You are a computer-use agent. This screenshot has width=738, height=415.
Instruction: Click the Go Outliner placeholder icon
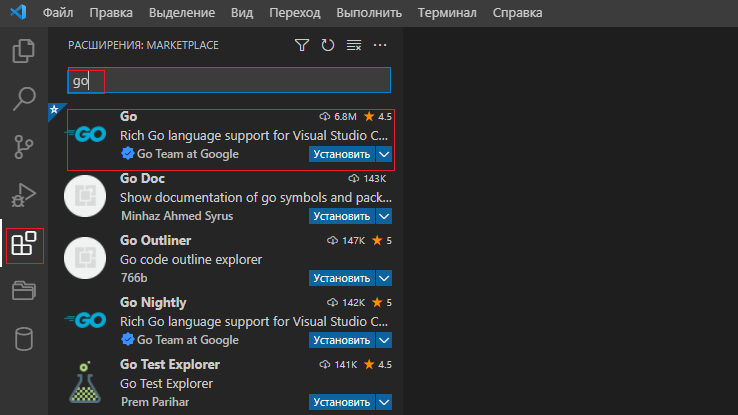click(x=85, y=258)
